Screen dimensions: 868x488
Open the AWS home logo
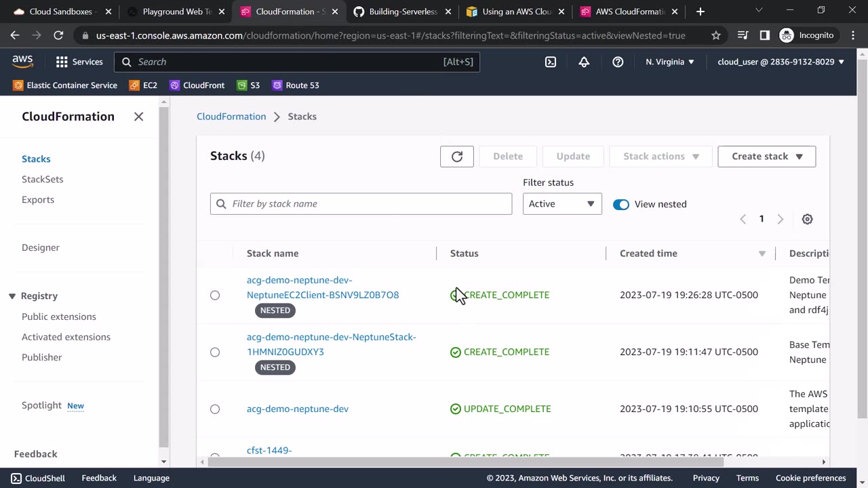[x=22, y=62]
